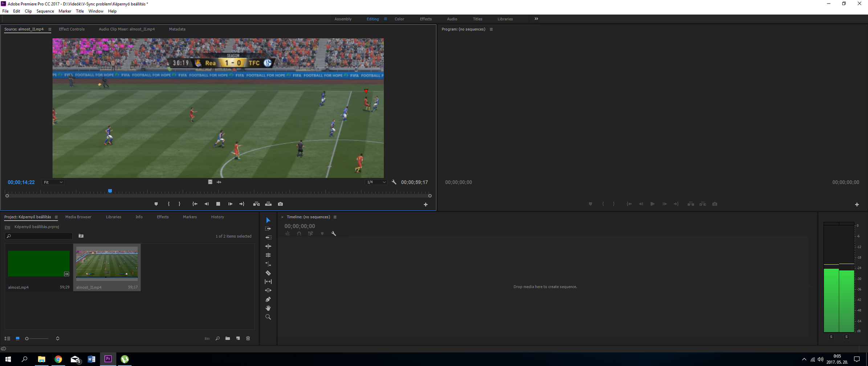868x366 pixels.
Task: Select the Rolling Edit tool
Action: click(268, 255)
